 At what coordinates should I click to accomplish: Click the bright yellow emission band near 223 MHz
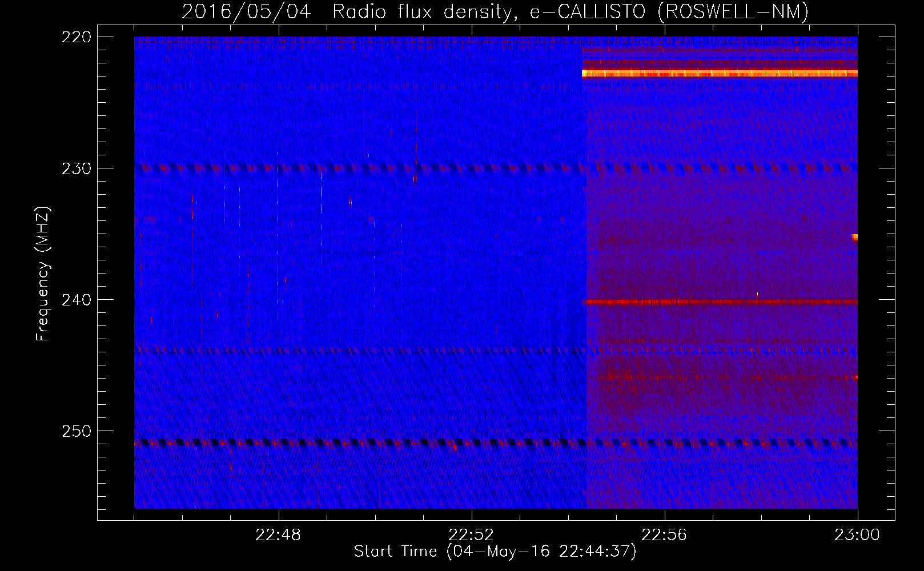coord(720,73)
